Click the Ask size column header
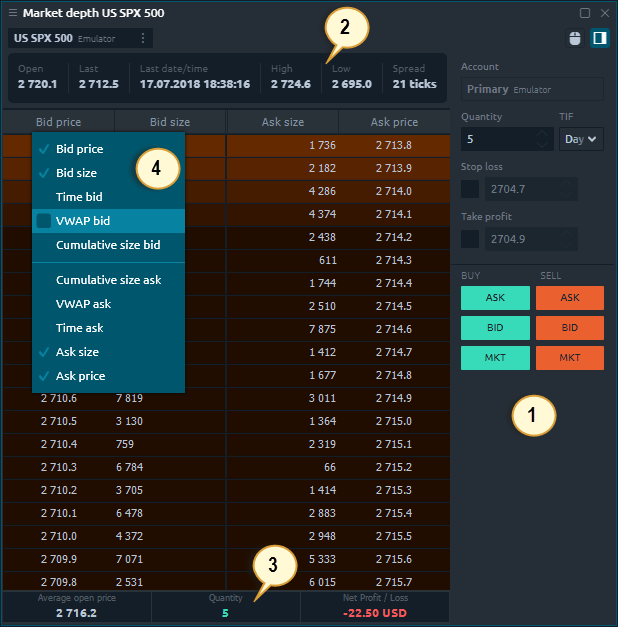The height and width of the screenshot is (627, 618). 283,122
